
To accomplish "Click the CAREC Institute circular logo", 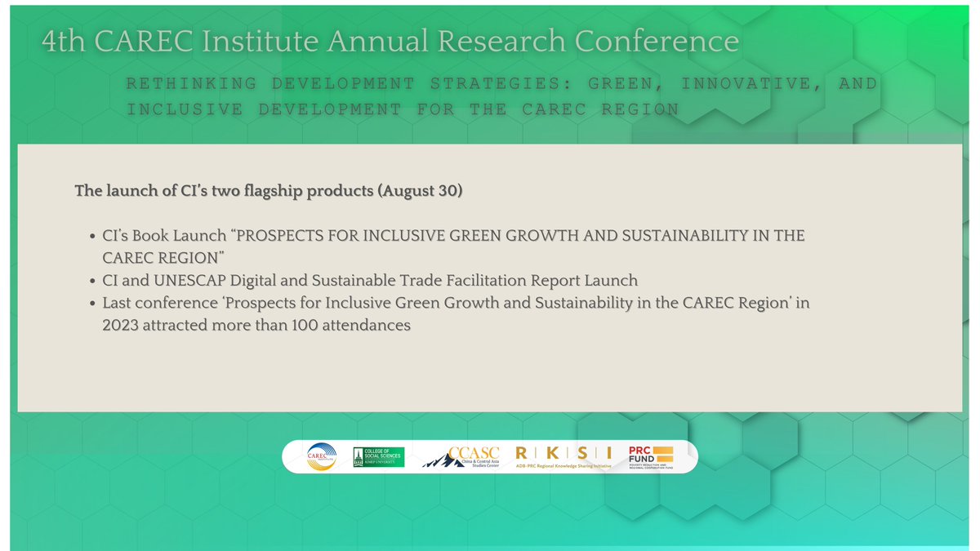I will 320,456.
